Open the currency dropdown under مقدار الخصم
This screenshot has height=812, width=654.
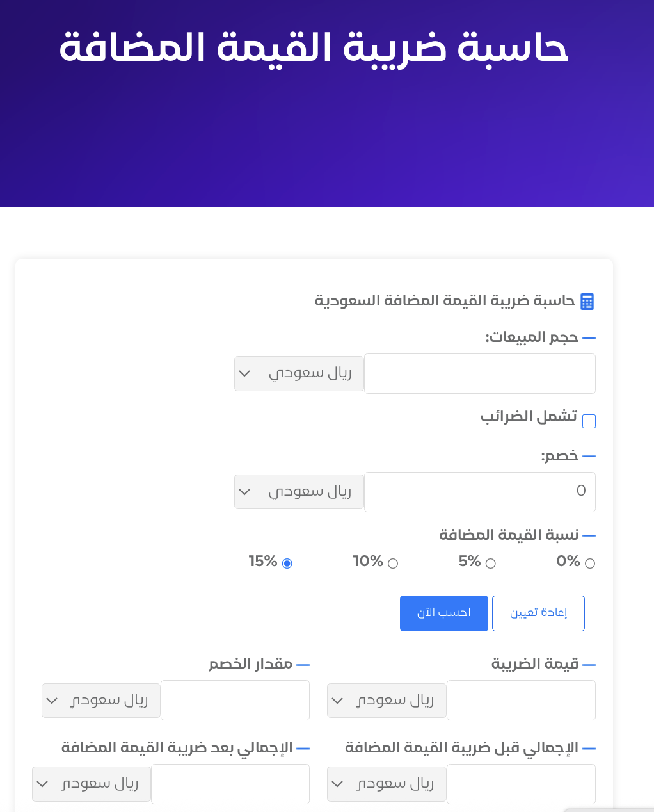pyautogui.click(x=100, y=700)
